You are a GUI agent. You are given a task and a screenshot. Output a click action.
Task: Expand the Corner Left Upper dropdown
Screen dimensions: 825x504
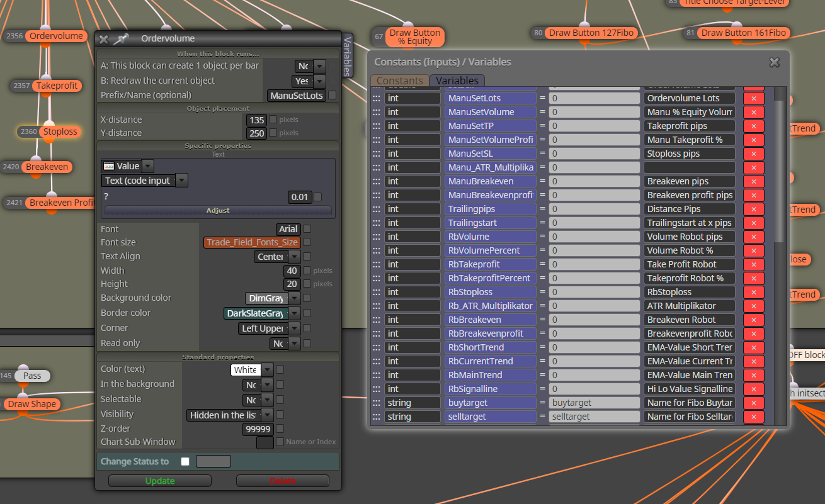pyautogui.click(x=294, y=328)
